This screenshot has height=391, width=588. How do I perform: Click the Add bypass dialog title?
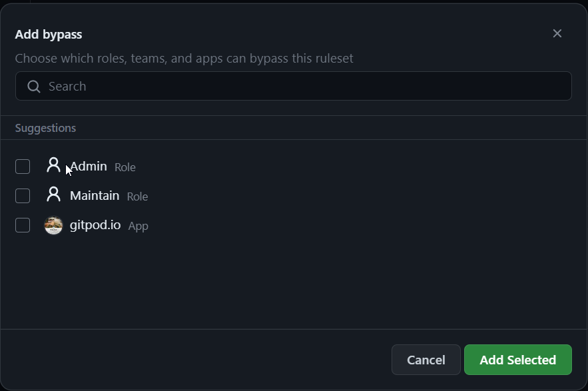(49, 34)
